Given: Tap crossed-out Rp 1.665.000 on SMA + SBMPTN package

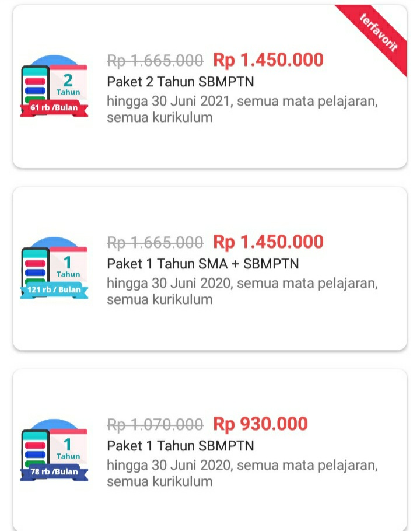Looking at the screenshot, I should click(x=155, y=242).
